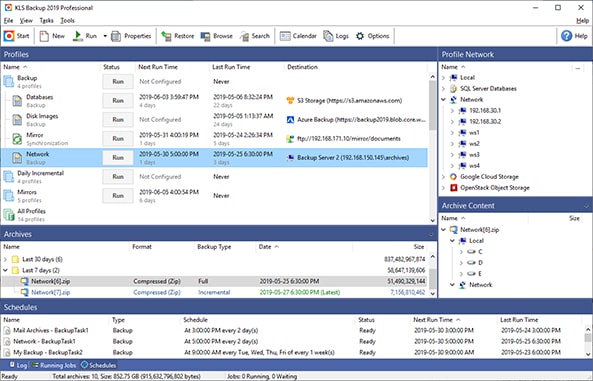Open Options gear icon
Viewport: 593px width, 381px height.
360,36
